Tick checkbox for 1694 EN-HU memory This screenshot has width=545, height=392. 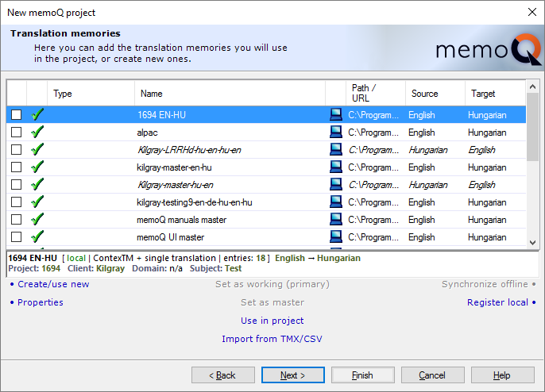point(17,114)
